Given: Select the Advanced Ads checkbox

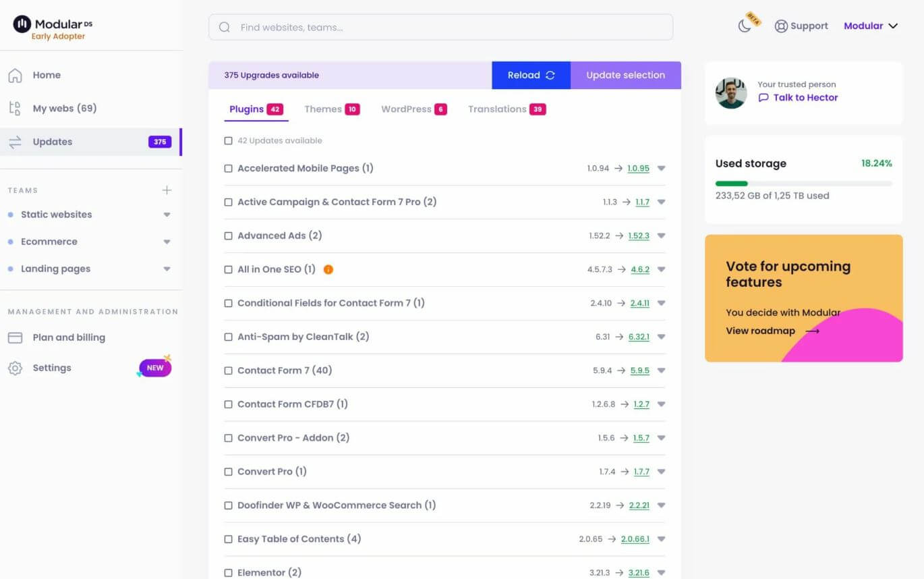Looking at the screenshot, I should click(x=228, y=236).
